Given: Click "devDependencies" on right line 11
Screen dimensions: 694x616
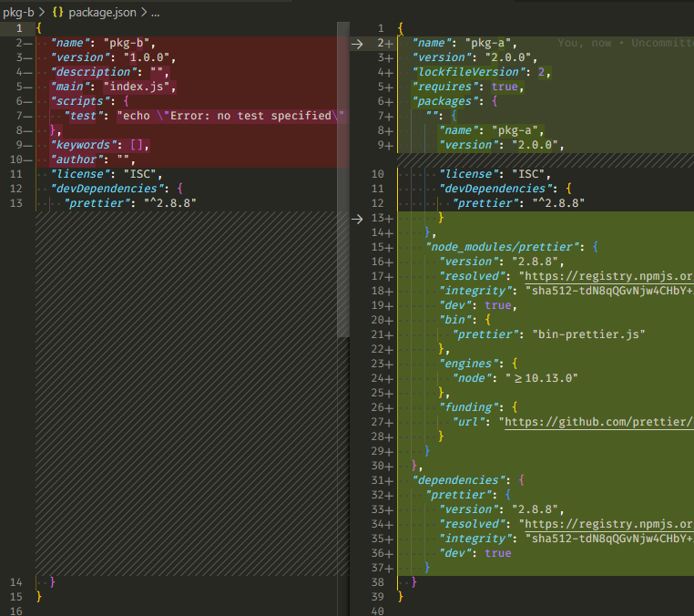Looking at the screenshot, I should (495, 190).
